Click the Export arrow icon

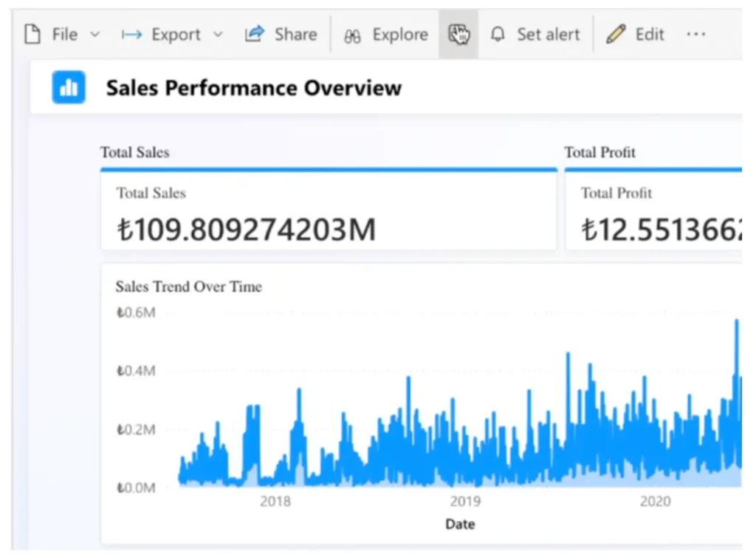[132, 35]
